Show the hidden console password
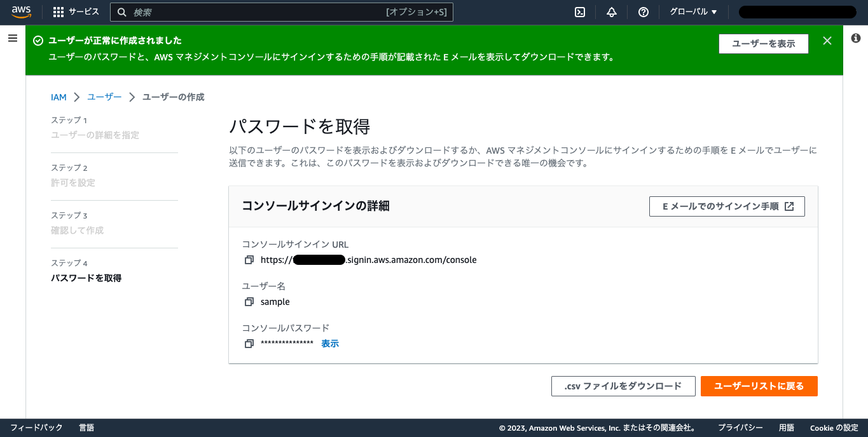The width and height of the screenshot is (868, 437). pyautogui.click(x=329, y=344)
